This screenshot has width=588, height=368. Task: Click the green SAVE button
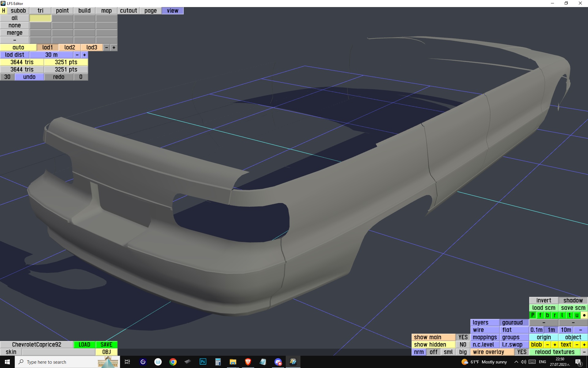coord(106,345)
